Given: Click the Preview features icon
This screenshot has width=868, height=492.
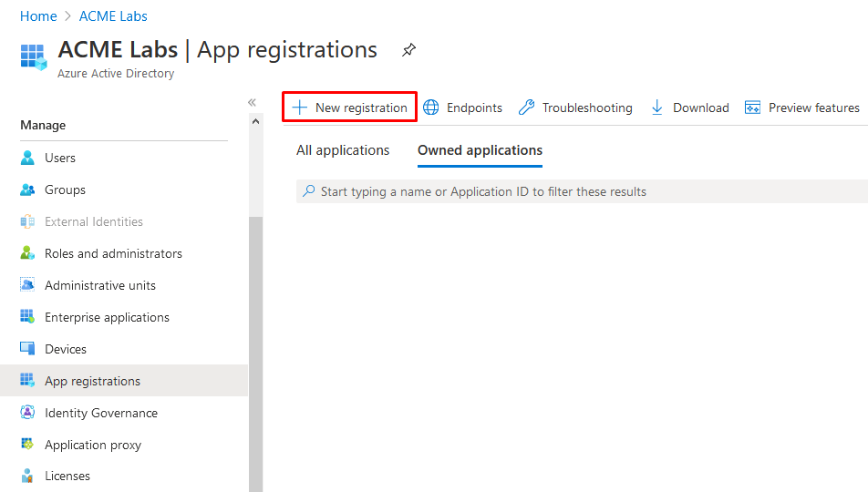Looking at the screenshot, I should [752, 108].
